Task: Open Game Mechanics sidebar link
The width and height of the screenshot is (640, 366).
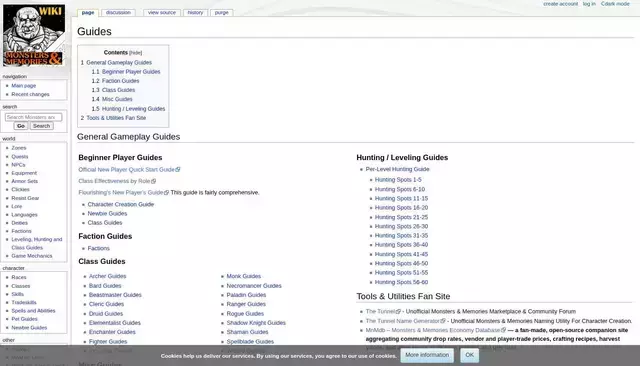Action: coord(32,256)
